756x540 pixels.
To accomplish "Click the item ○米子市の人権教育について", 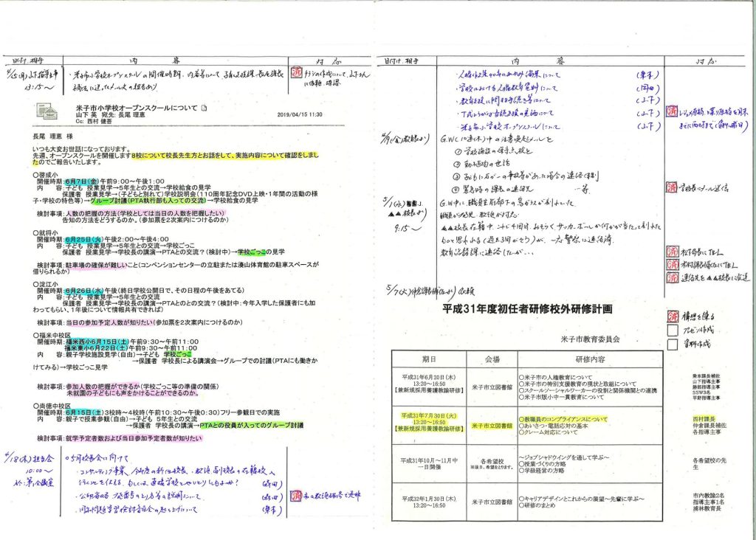I will [x=555, y=378].
